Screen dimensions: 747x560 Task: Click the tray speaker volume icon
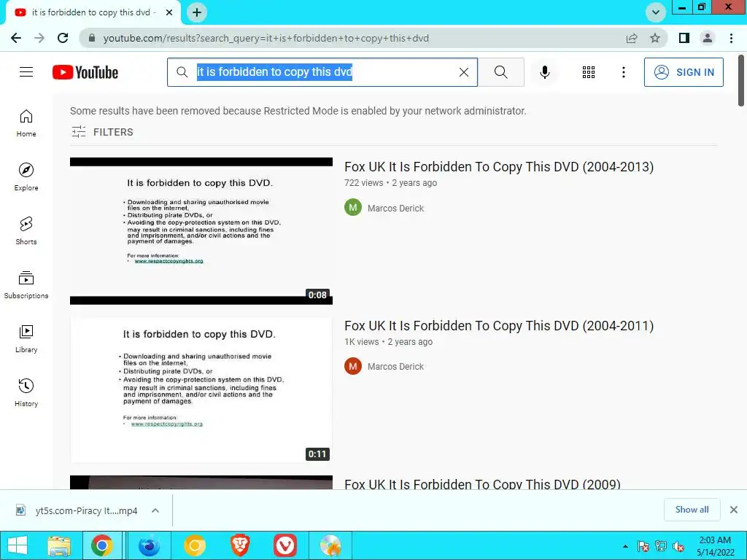pyautogui.click(x=678, y=547)
